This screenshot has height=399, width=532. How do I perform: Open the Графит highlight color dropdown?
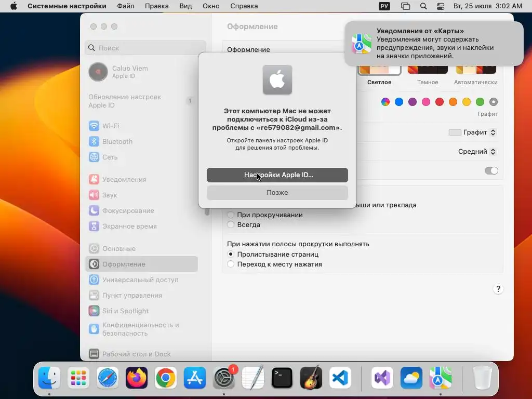473,132
